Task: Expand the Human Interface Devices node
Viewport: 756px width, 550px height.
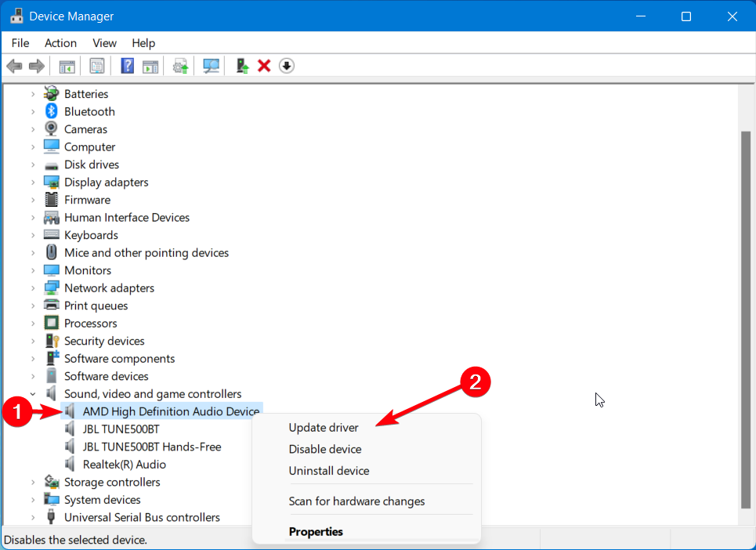Action: pos(33,217)
